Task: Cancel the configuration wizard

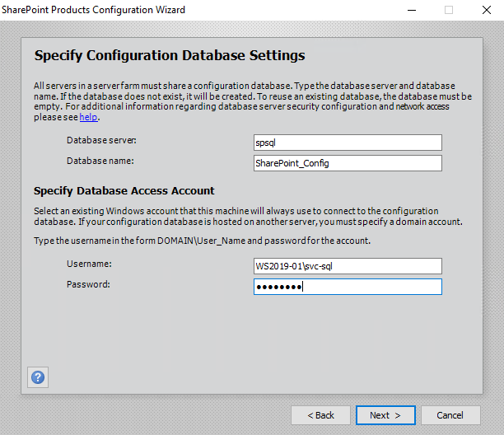Action: click(450, 415)
